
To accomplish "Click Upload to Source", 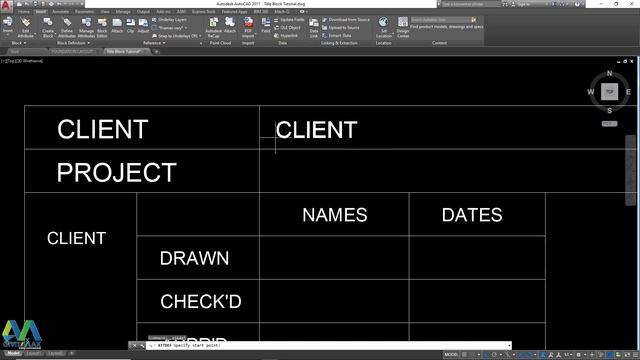I will click(x=341, y=28).
